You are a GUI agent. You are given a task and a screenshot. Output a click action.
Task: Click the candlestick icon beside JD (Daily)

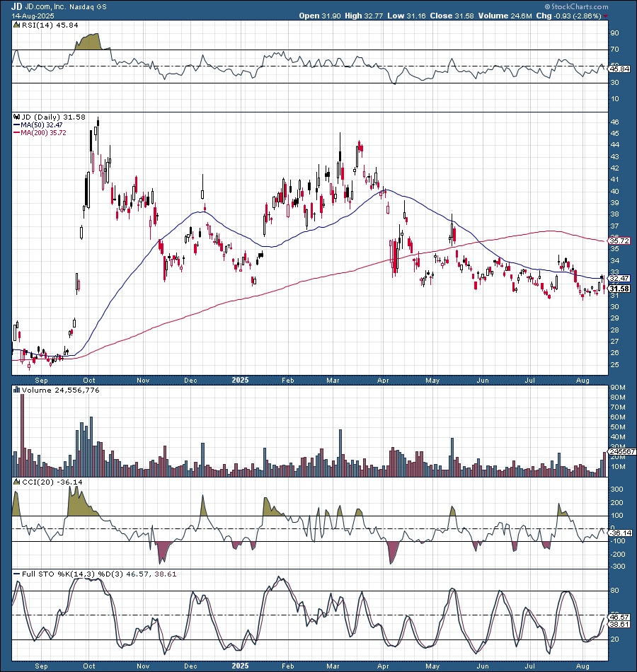(x=15, y=117)
